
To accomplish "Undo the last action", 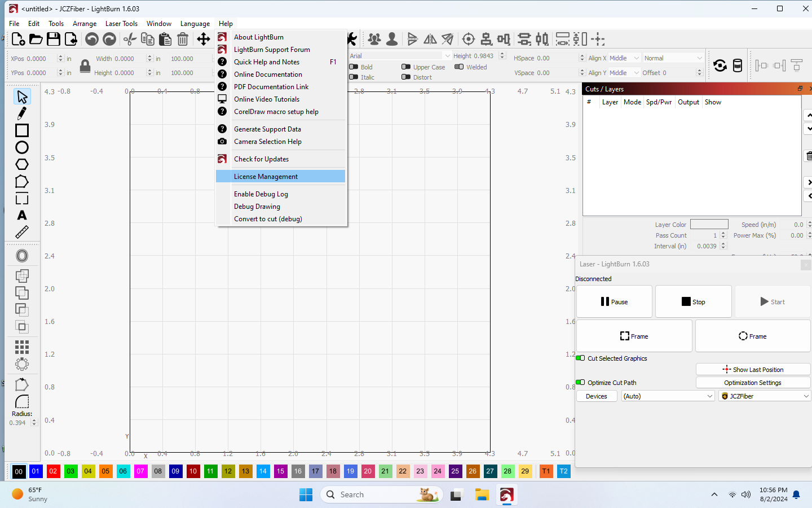I will pos(92,39).
